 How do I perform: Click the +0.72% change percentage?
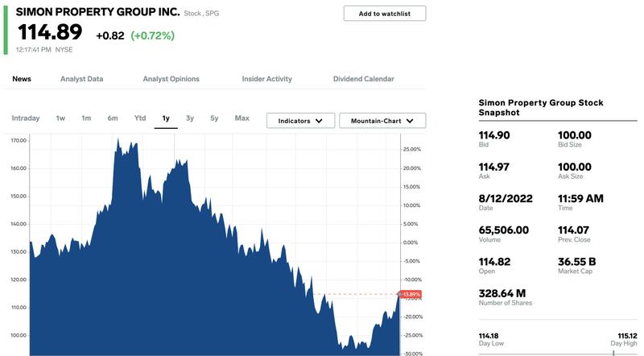click(153, 35)
